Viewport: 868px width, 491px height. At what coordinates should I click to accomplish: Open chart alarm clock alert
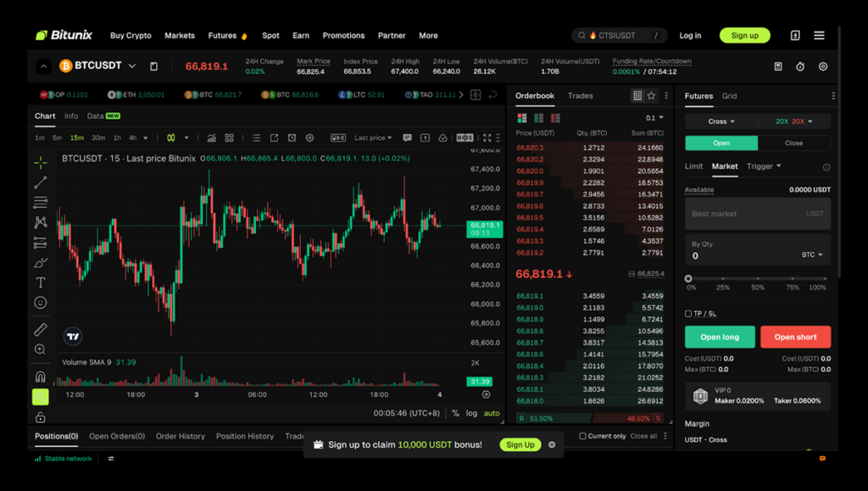[292, 138]
